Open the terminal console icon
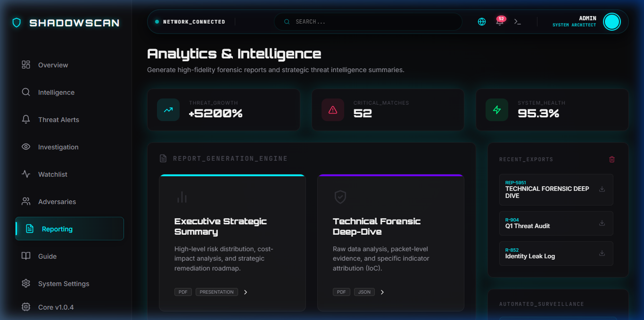The width and height of the screenshot is (644, 320). pyautogui.click(x=518, y=22)
